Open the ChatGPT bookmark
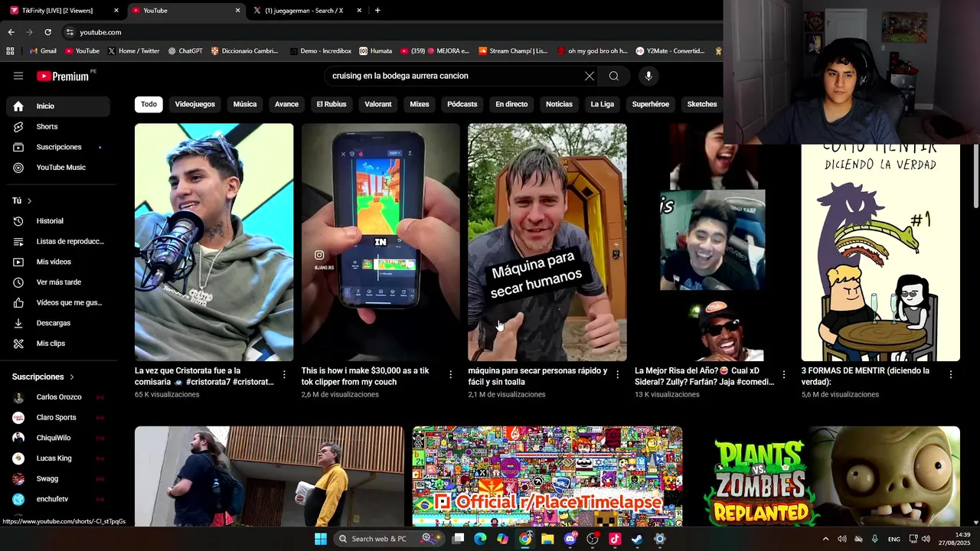The height and width of the screenshot is (551, 980). (185, 51)
